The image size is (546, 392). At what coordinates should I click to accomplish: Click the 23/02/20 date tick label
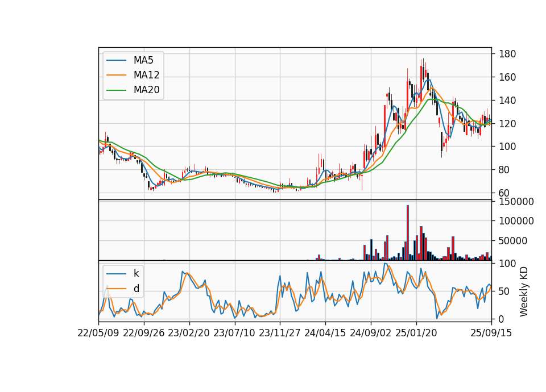(x=189, y=333)
